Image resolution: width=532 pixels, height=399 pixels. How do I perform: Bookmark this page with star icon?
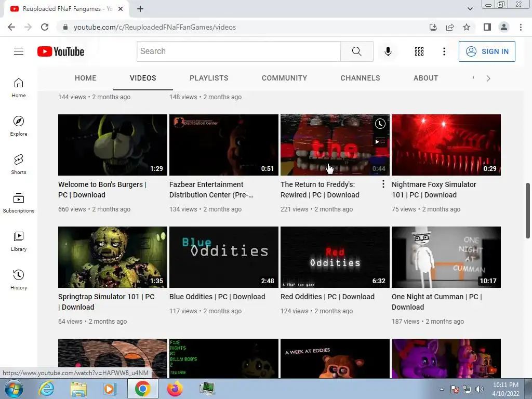[x=467, y=27]
